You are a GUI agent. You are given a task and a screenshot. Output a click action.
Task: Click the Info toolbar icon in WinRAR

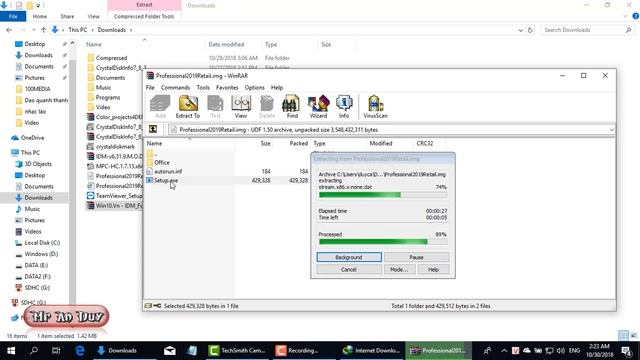(x=344, y=107)
